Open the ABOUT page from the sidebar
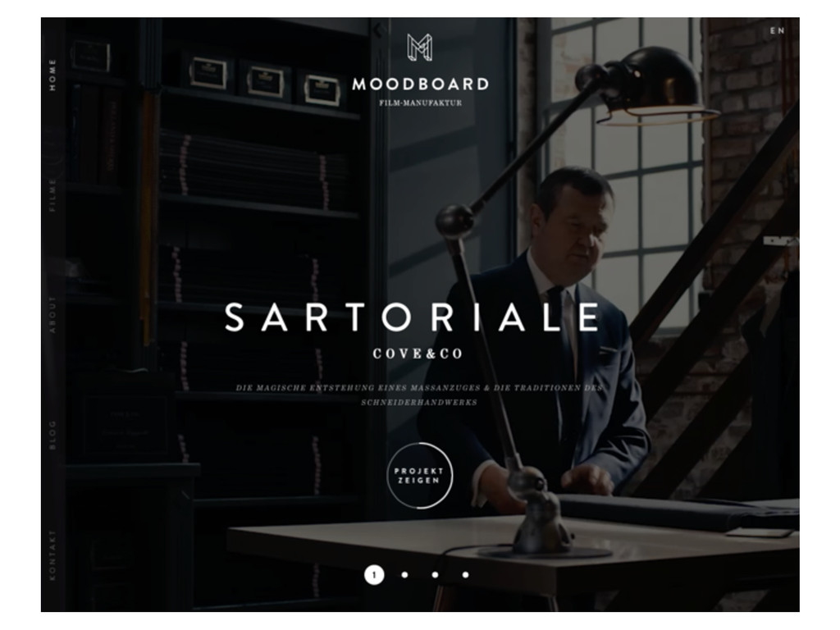Screen dimensions: 840x630 click(52, 315)
